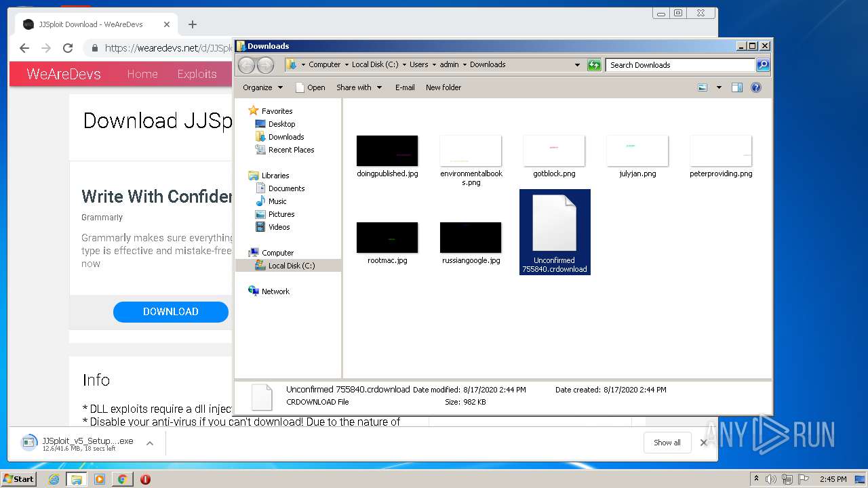Select the Unconfirmed 755840.crdownload file
The height and width of the screenshot is (488, 868).
click(x=555, y=232)
